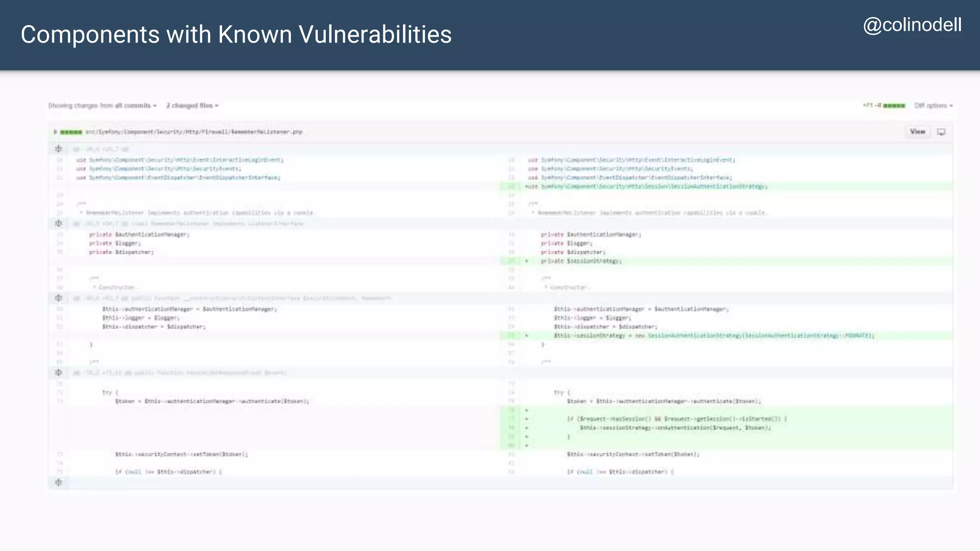
Task: Open the '2 changed files' dropdown
Action: 192,106
